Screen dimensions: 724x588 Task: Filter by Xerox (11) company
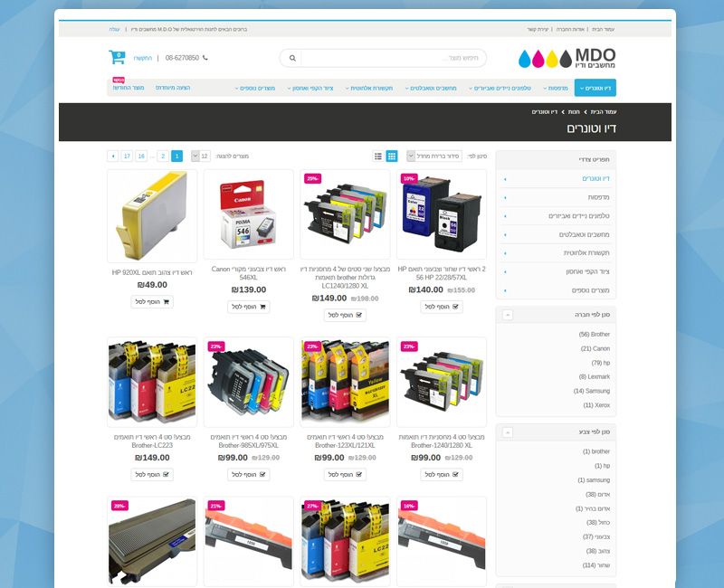[x=596, y=405]
